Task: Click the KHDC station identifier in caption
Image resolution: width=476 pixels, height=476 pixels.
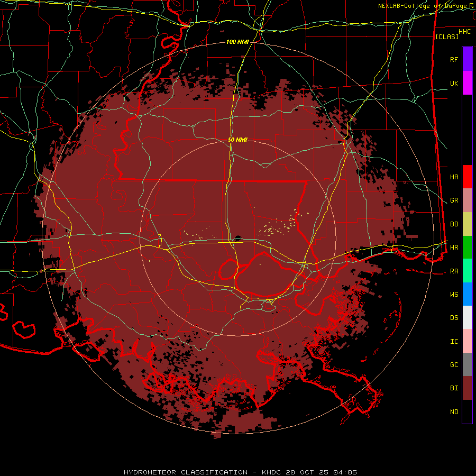Action: point(272,472)
